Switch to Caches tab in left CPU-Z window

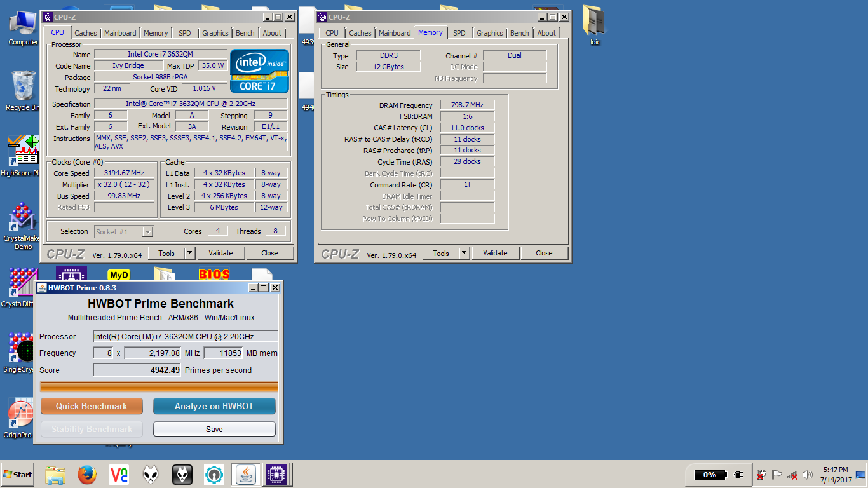coord(86,33)
